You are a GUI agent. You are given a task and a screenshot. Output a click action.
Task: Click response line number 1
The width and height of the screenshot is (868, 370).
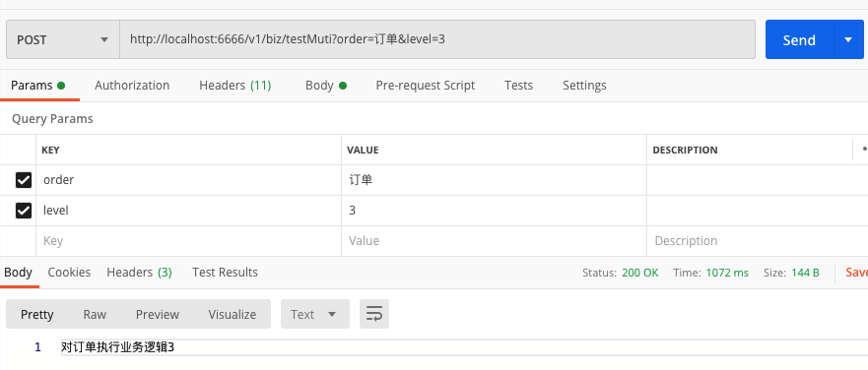pos(37,347)
